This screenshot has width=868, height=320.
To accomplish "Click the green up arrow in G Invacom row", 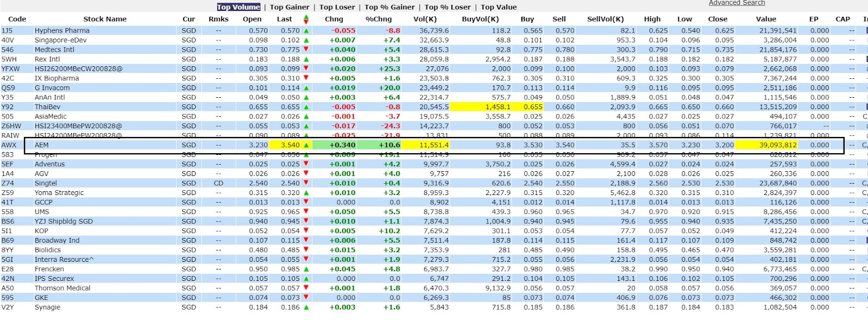I will pos(306,88).
